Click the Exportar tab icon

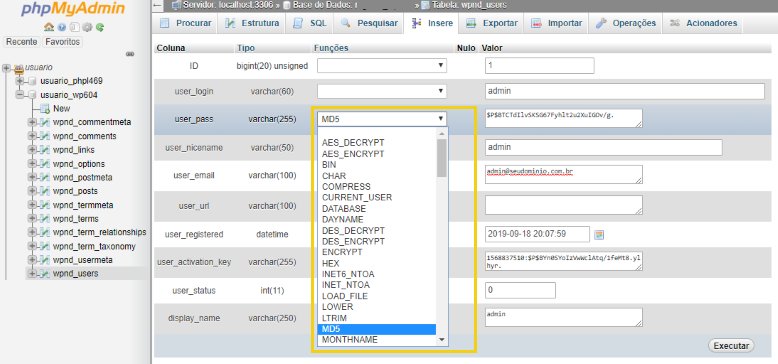(x=471, y=23)
